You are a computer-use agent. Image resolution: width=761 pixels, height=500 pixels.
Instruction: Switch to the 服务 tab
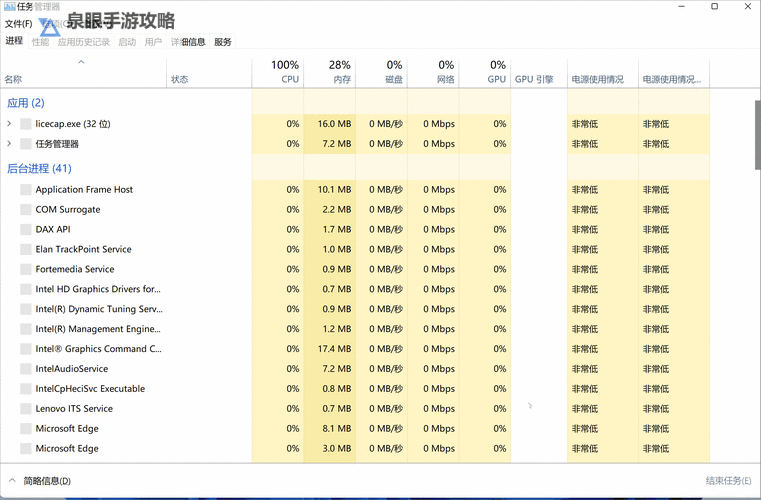(x=223, y=42)
